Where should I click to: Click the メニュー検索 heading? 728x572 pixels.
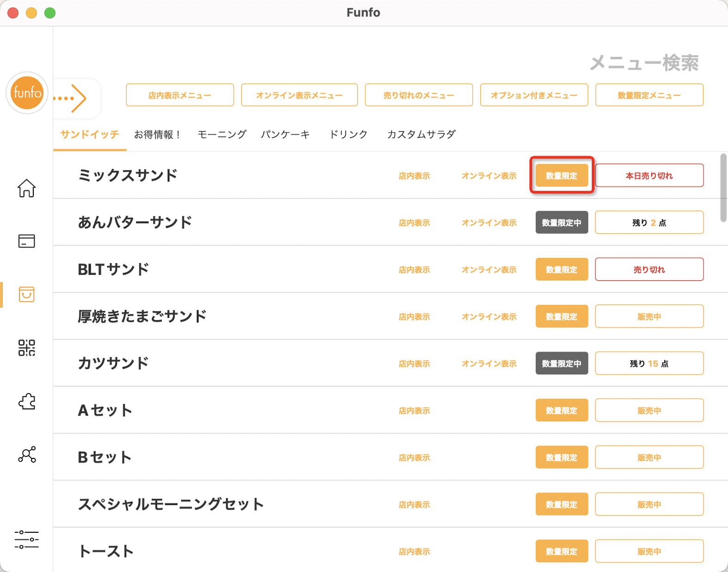point(644,63)
